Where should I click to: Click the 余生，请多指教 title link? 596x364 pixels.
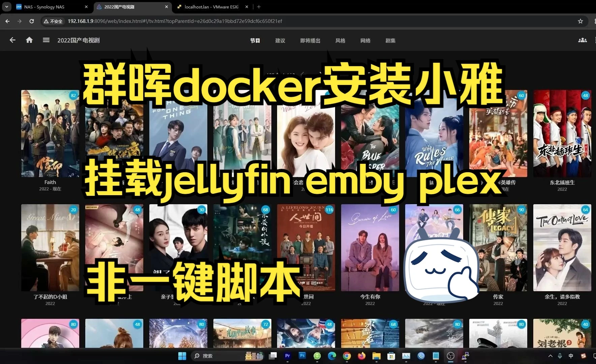(562, 297)
